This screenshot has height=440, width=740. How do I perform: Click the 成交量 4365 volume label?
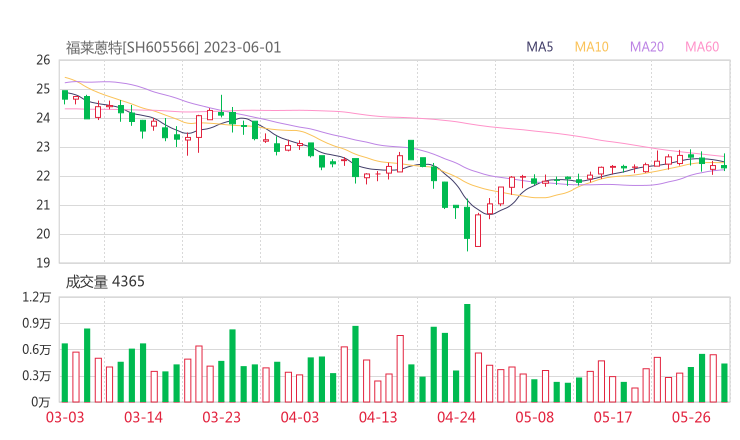tap(105, 282)
